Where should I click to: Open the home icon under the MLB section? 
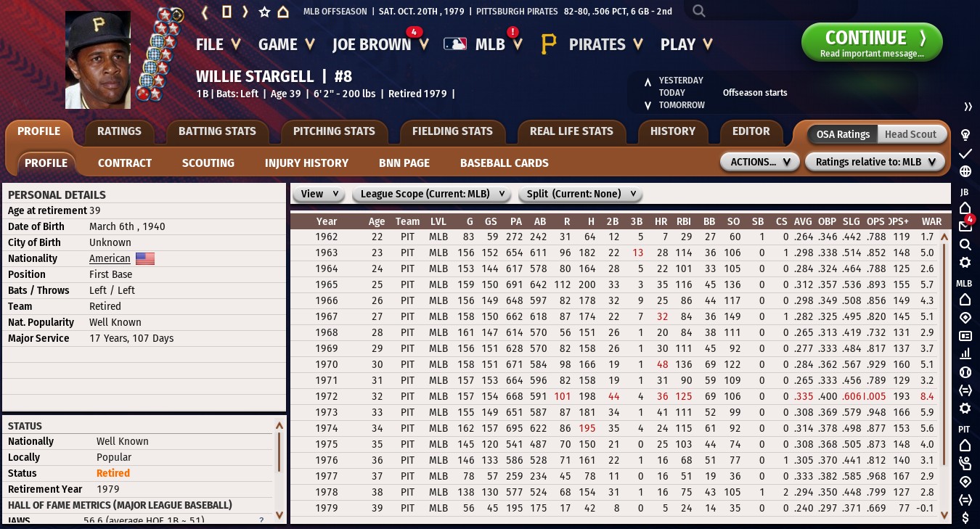pyautogui.click(x=965, y=300)
